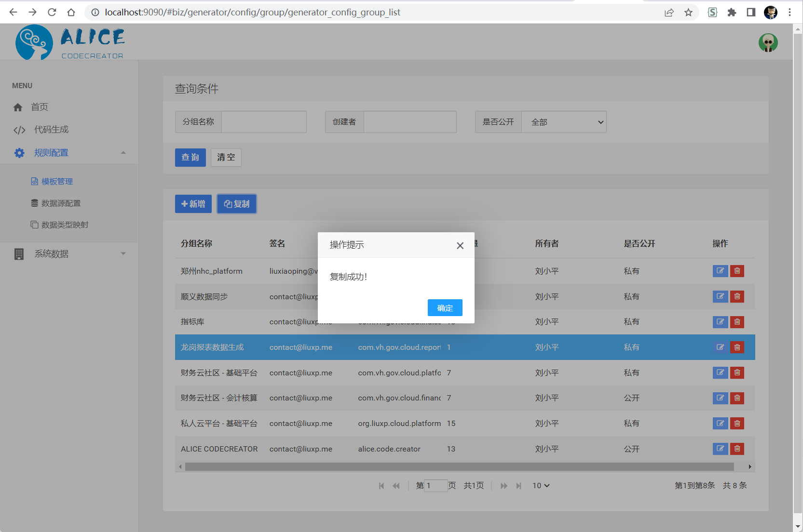Click the edit icon for ALICE CODECREATOR row
The height and width of the screenshot is (532, 803).
click(720, 449)
